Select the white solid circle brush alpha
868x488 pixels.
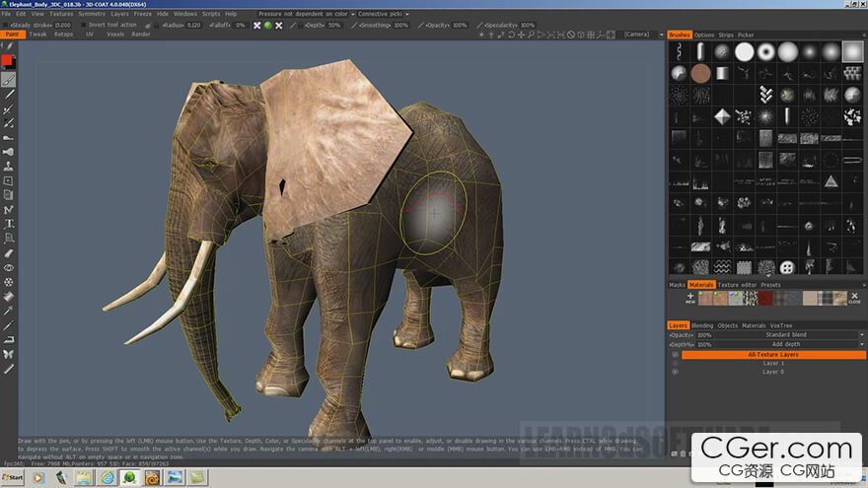744,52
